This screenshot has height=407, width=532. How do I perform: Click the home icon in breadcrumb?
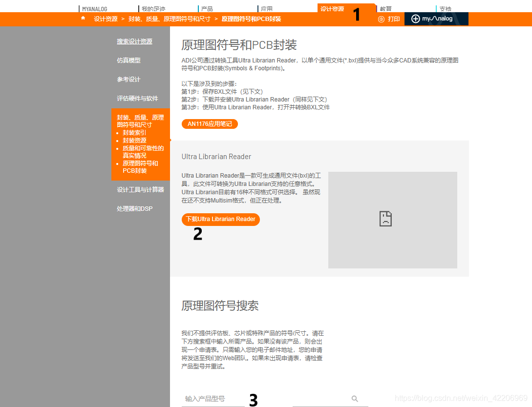[x=83, y=18]
